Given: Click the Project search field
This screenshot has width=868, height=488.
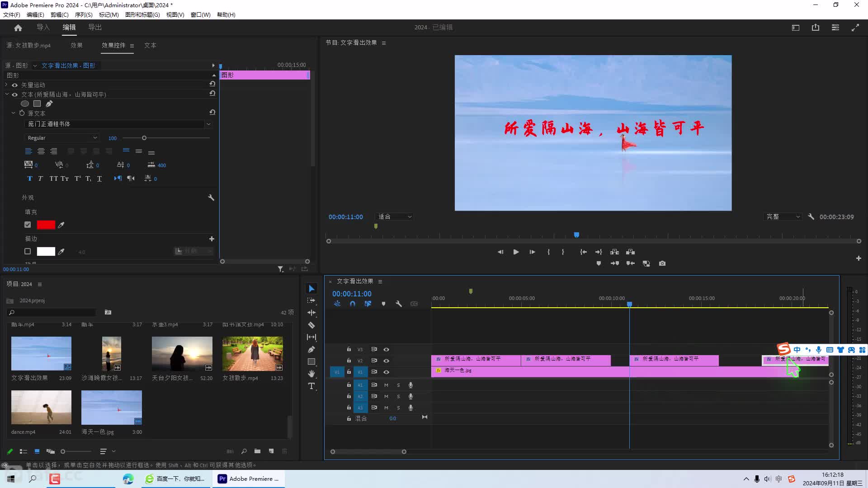Looking at the screenshot, I should click(52, 312).
